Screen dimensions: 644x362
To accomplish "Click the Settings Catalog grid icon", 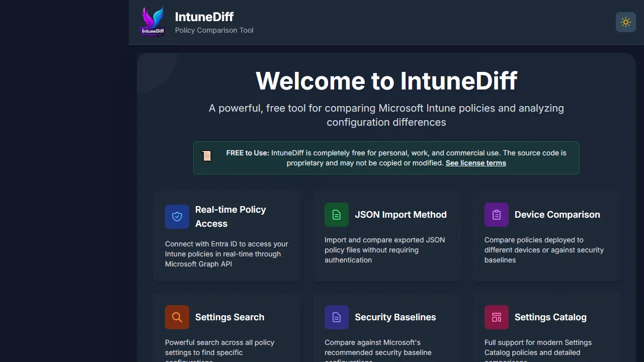I will coord(496,317).
